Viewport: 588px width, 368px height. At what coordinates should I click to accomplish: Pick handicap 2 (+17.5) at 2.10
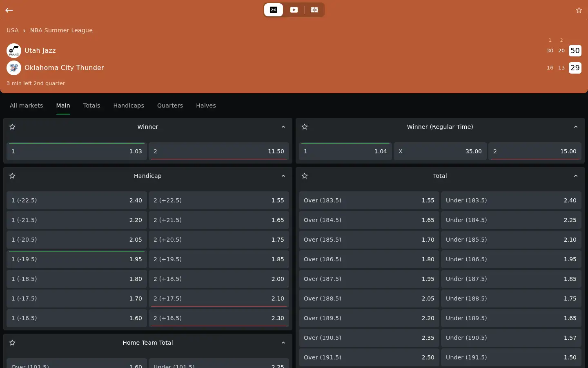pos(219,298)
